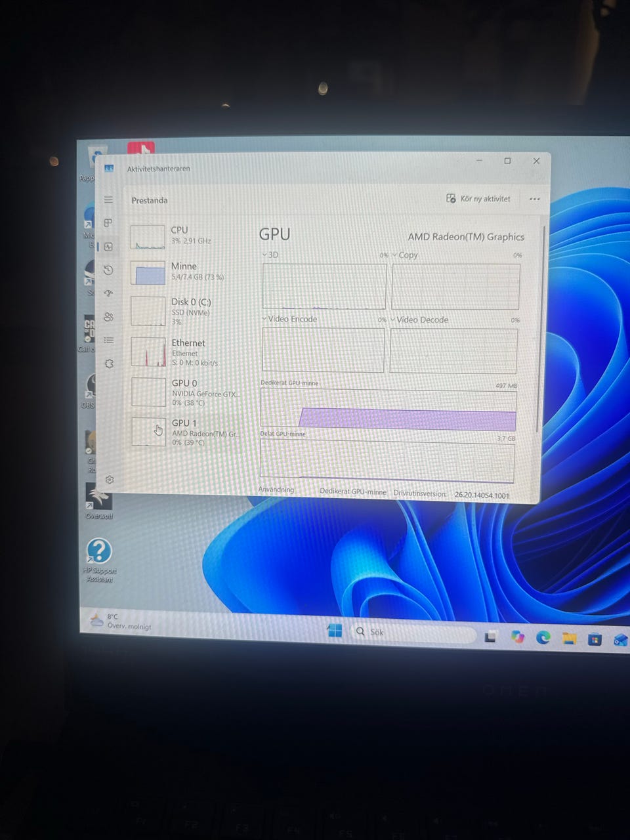
Task: Select the Disk 0 (C:) entry
Action: 187,311
